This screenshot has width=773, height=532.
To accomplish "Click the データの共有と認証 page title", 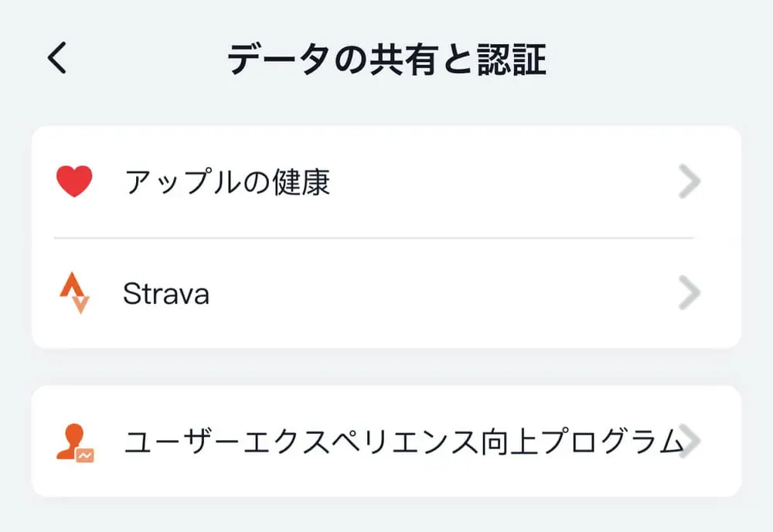I will [x=386, y=60].
